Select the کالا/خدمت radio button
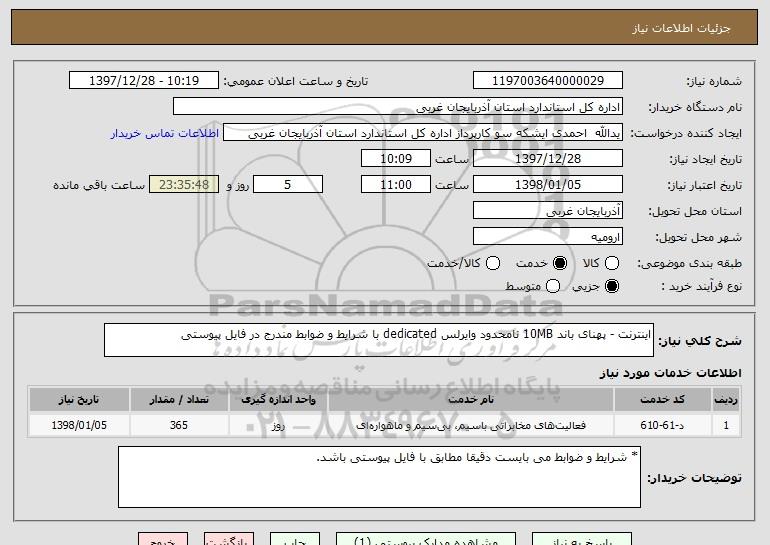Image resolution: width=770 pixels, height=545 pixels. click(x=493, y=263)
